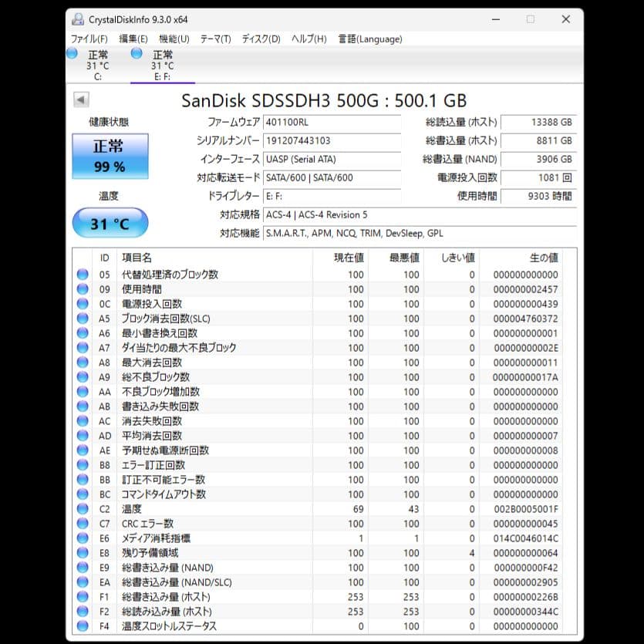Image resolution: width=644 pixels, height=644 pixels.
Task: Click the status orb for row AA
Action: tap(83, 392)
